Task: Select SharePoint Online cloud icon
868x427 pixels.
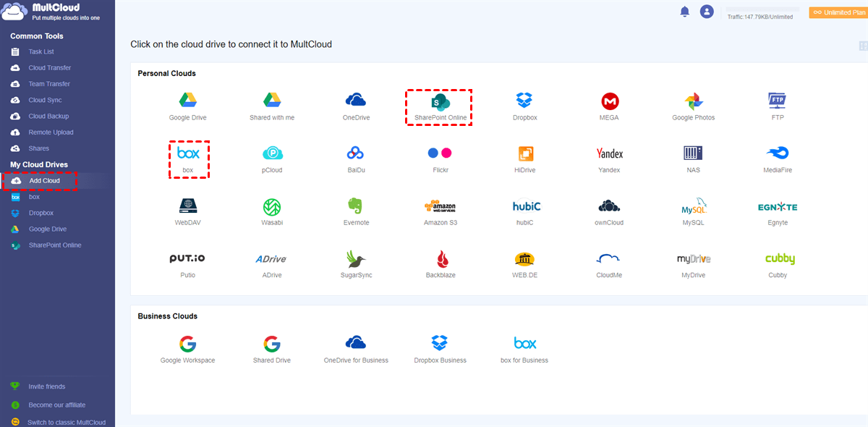Action: point(440,107)
